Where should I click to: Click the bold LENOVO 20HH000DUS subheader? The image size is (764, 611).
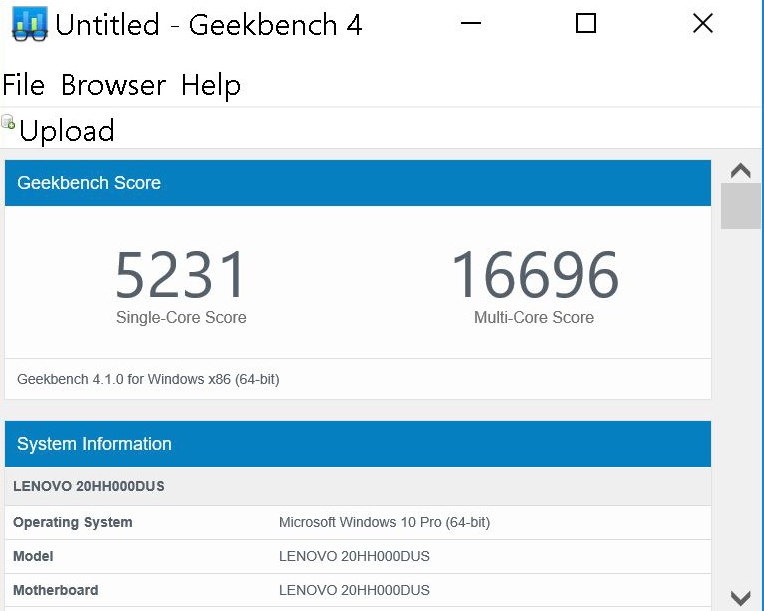89,487
